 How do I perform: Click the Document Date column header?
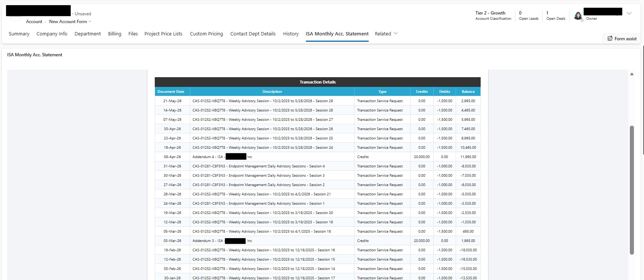point(172,91)
